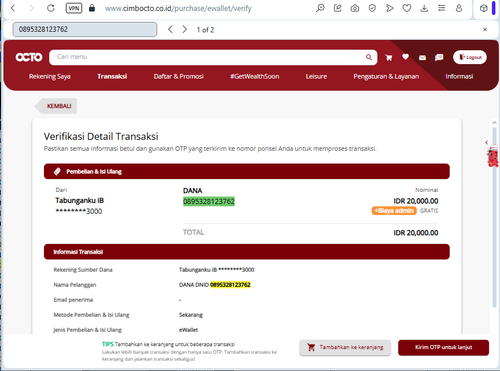Viewport: 500px width, 371px height.
Task: Reload the page with refresh icon
Action: pyautogui.click(x=51, y=8)
